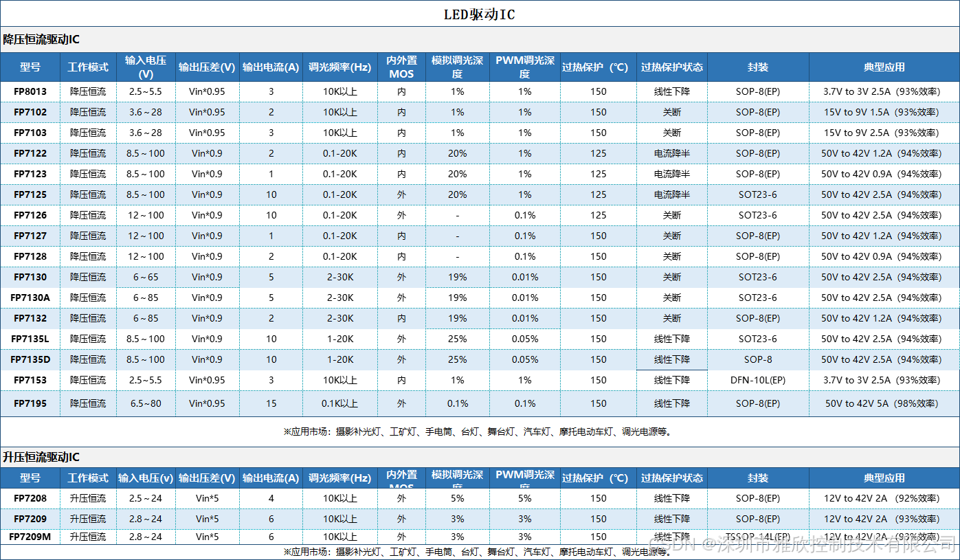Click "输出电流(A)" header in the 升压 table
This screenshot has height=560, width=960.
pos(271,478)
